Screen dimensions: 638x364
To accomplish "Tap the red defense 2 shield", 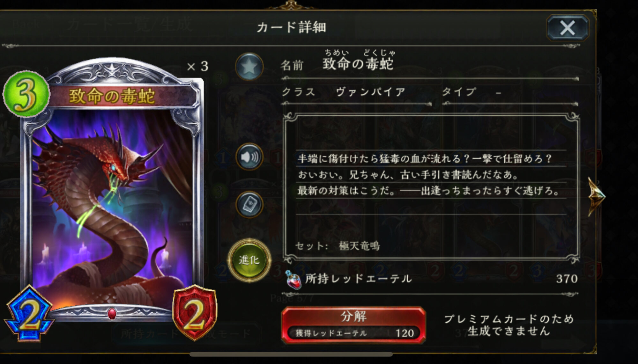I will tap(195, 313).
